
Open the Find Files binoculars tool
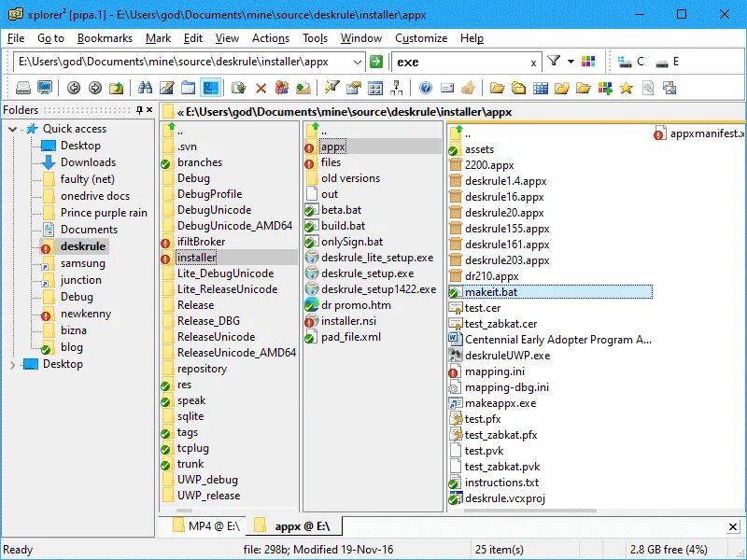(x=146, y=87)
